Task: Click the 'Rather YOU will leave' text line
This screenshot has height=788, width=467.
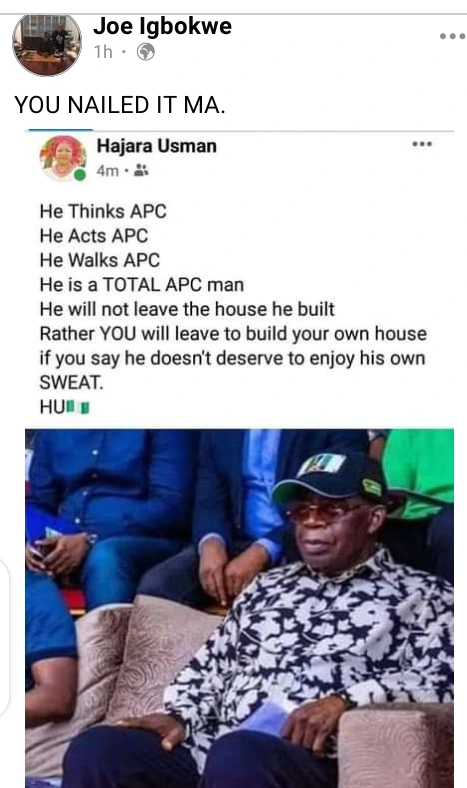Action: point(233,334)
